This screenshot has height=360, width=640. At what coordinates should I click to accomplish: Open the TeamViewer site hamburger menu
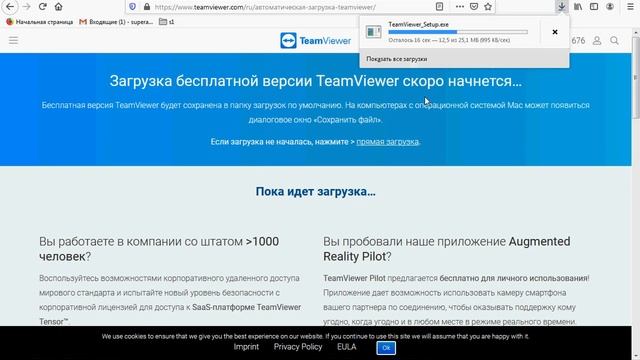13,40
